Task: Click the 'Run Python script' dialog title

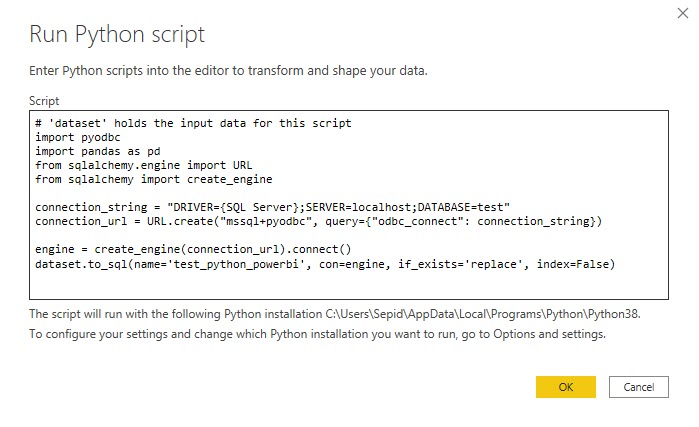Action: 117,35
